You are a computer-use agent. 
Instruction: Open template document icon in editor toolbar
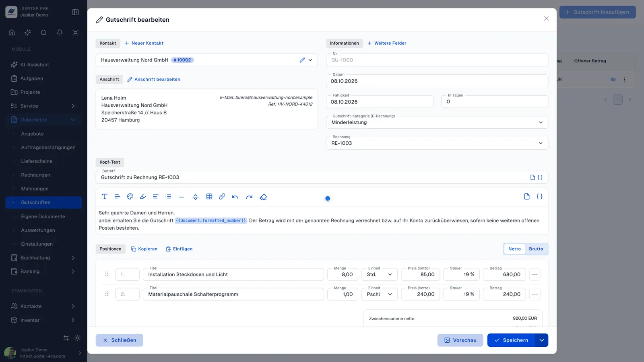[527, 197]
